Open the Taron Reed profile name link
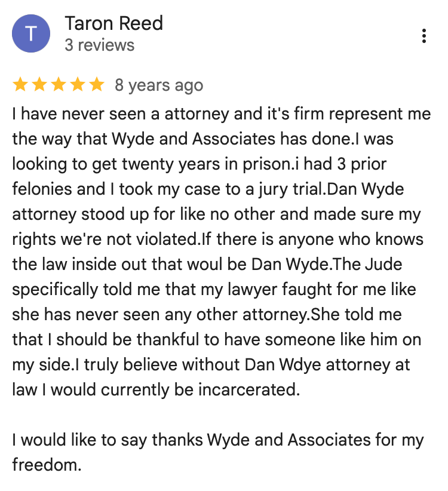 tap(113, 24)
